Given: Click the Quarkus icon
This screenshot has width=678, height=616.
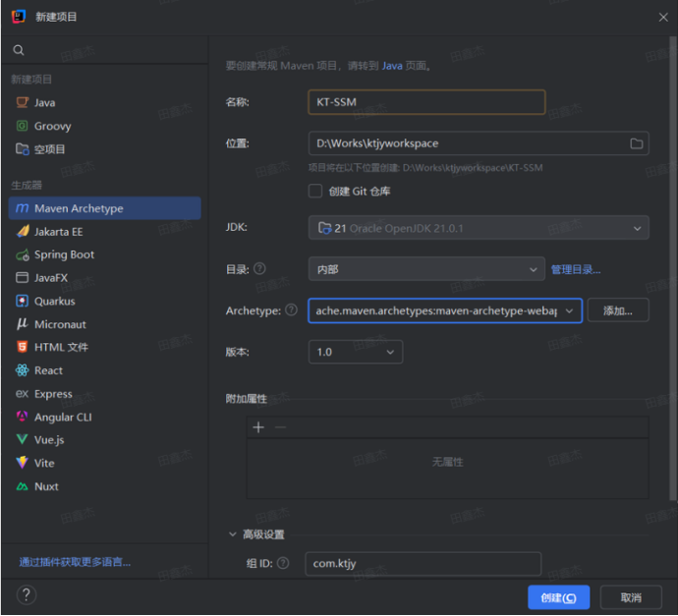Looking at the screenshot, I should point(22,301).
